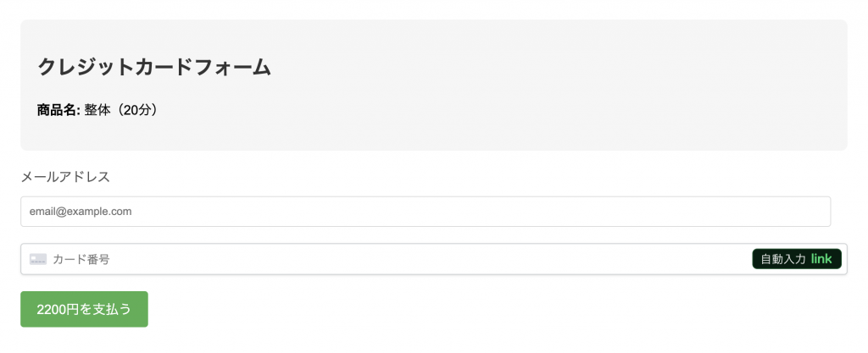
Task: Click the クレジットカードフォーム heading
Action: point(154,68)
